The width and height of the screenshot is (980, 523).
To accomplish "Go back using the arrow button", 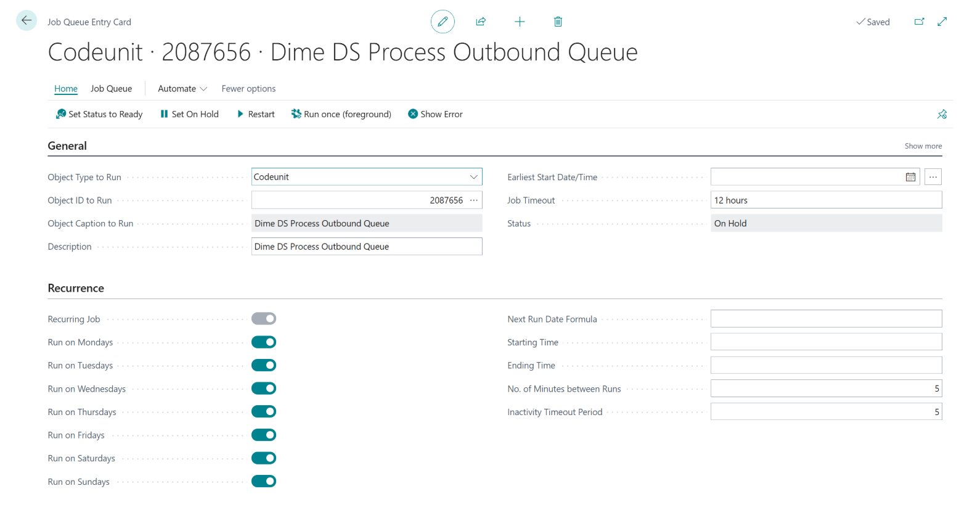I will pos(27,20).
